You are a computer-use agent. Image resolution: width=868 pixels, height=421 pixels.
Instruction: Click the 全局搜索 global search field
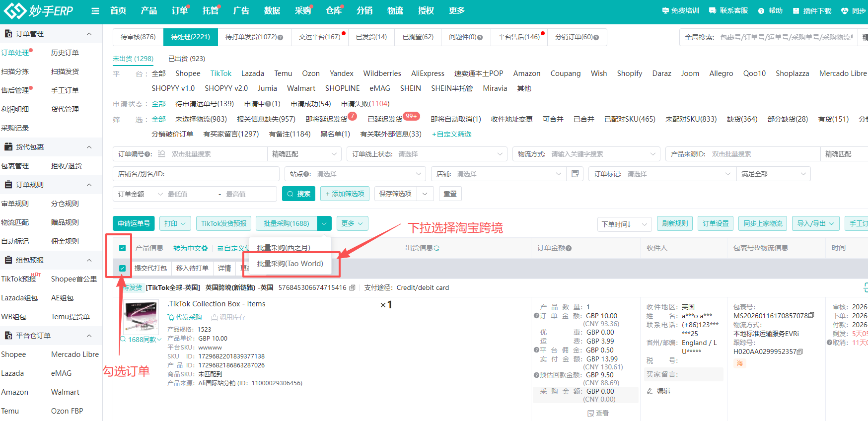pos(787,37)
